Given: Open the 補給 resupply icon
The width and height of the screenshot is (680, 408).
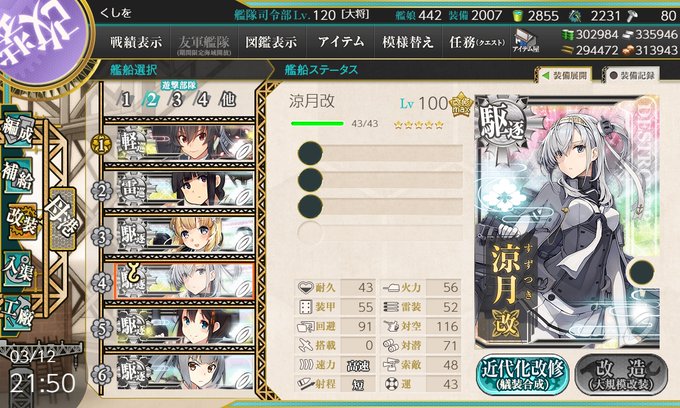Looking at the screenshot, I should (17, 176).
